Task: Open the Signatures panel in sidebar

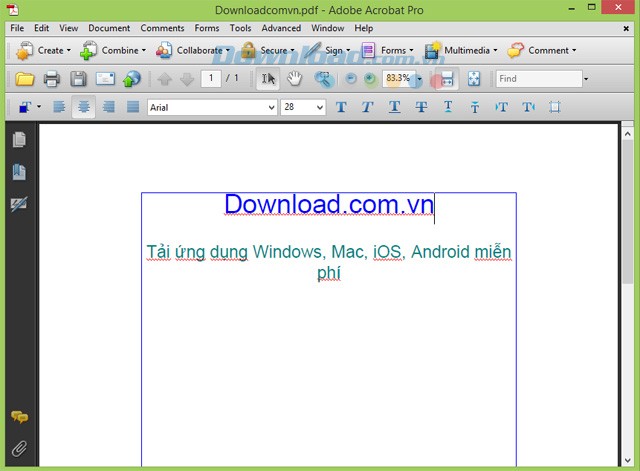Action: 19,204
